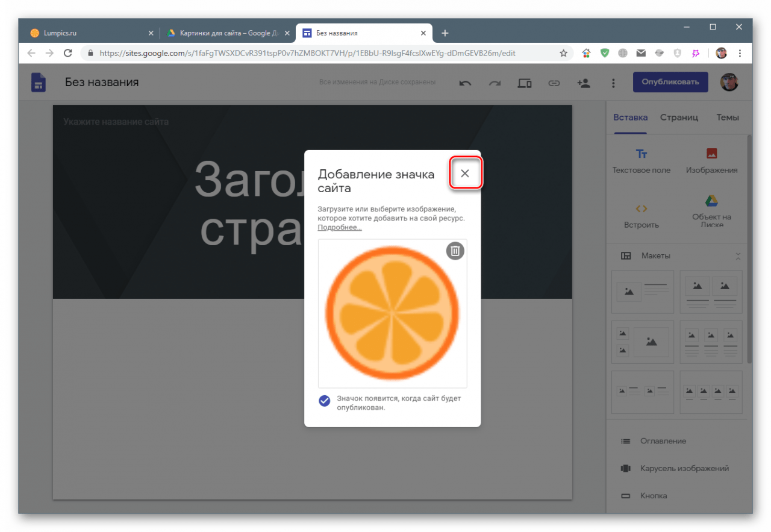Screen dimensions: 771x532
Task: Choose the Встроить embed option
Action: [x=641, y=216]
